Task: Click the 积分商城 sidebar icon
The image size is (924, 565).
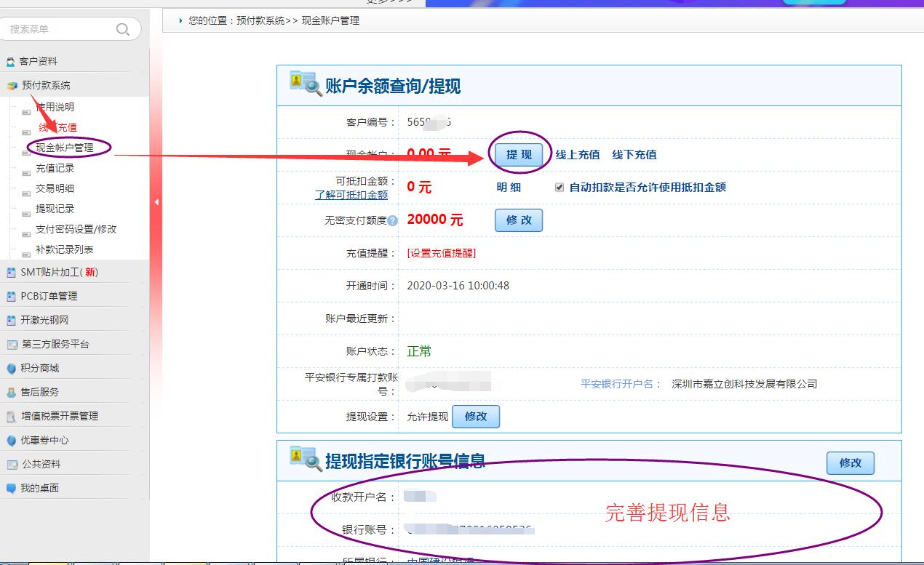Action: (x=11, y=369)
